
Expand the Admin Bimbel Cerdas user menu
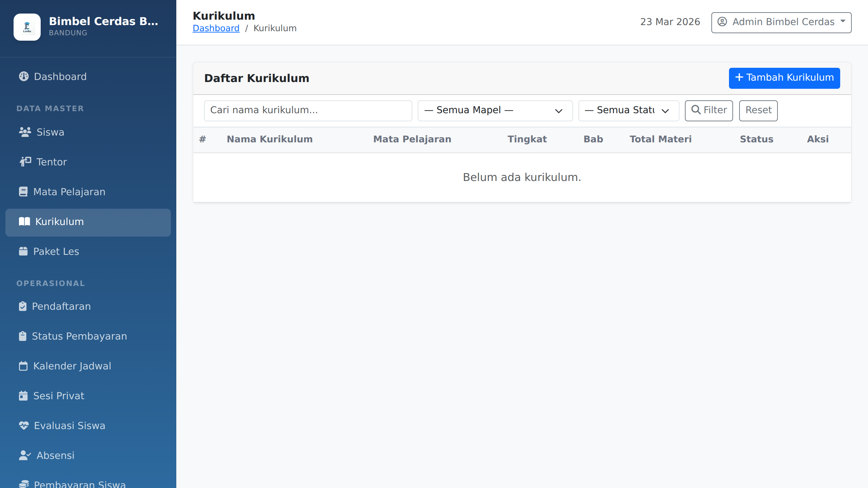(781, 22)
